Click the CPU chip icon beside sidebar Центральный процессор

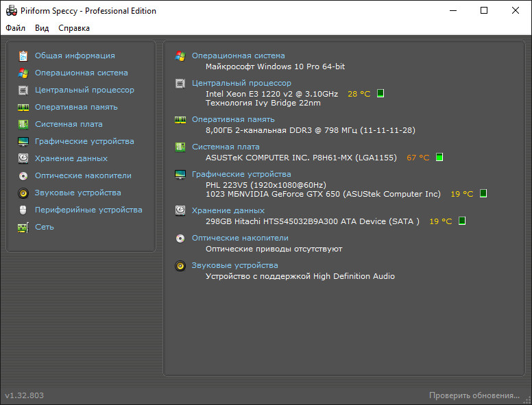pos(23,90)
